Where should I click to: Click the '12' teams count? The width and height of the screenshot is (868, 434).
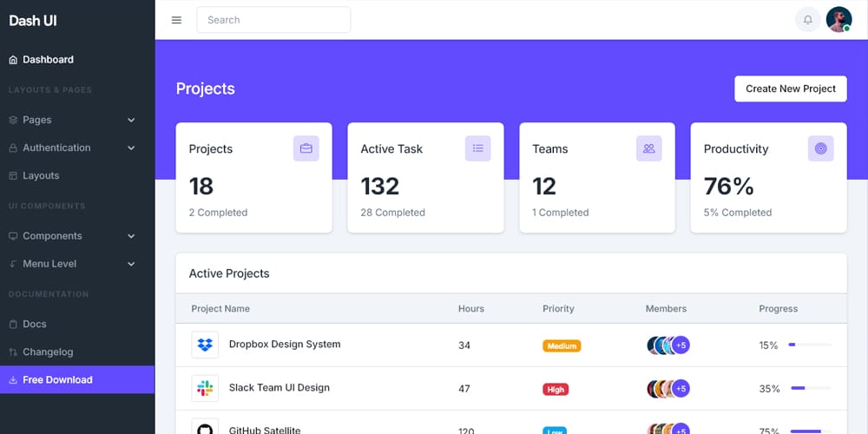tap(544, 186)
